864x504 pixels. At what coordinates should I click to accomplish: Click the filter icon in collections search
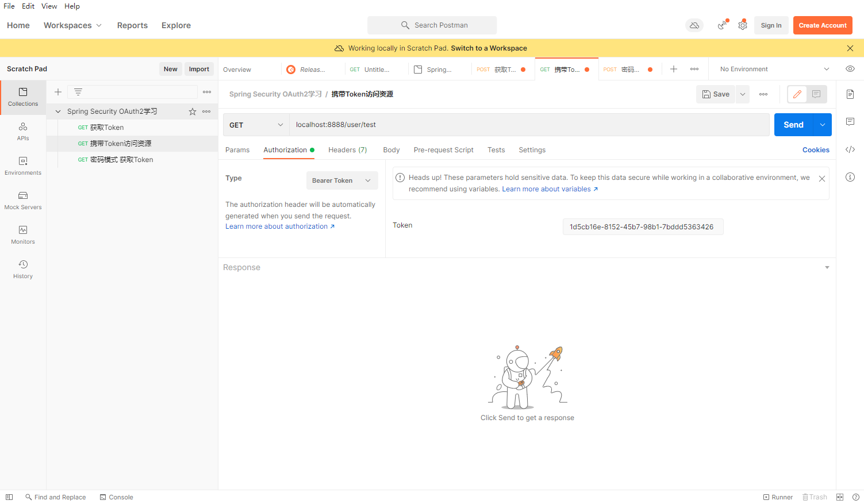(x=78, y=92)
